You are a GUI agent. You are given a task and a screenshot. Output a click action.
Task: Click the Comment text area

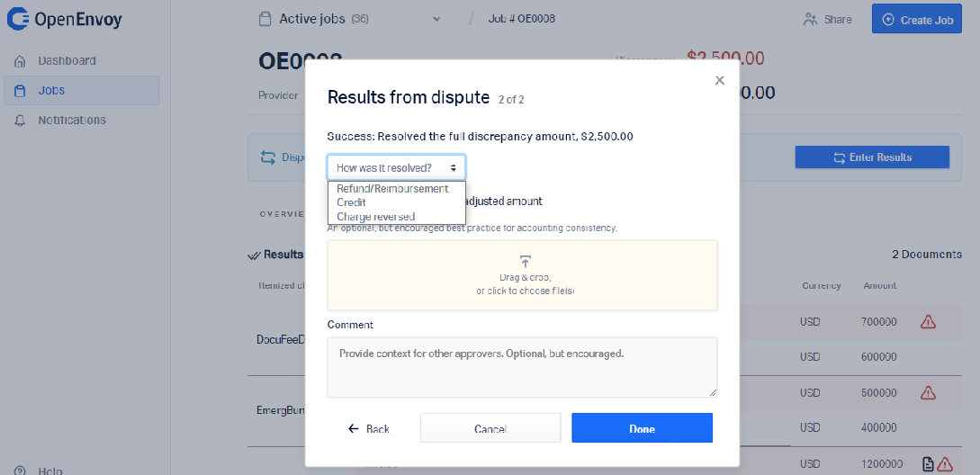pos(522,368)
